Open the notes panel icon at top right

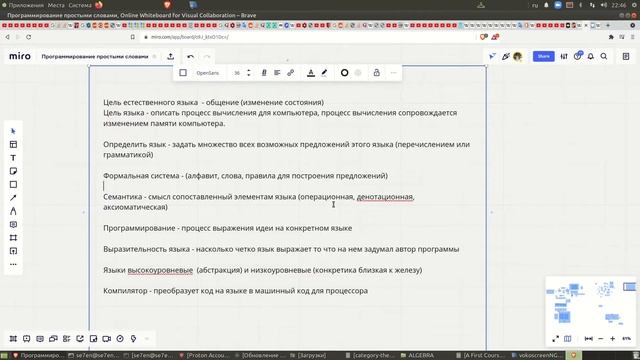point(626,56)
